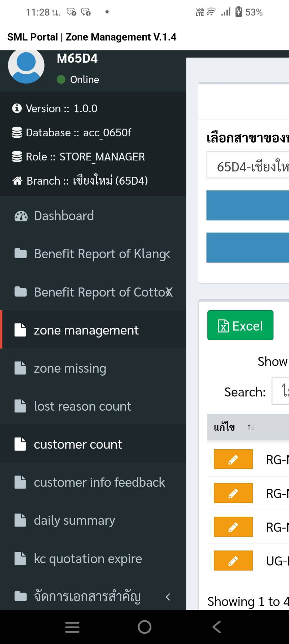Viewport: 289px width, 644px height.
Task: Open the lost reason count page
Action: pyautogui.click(x=82, y=406)
